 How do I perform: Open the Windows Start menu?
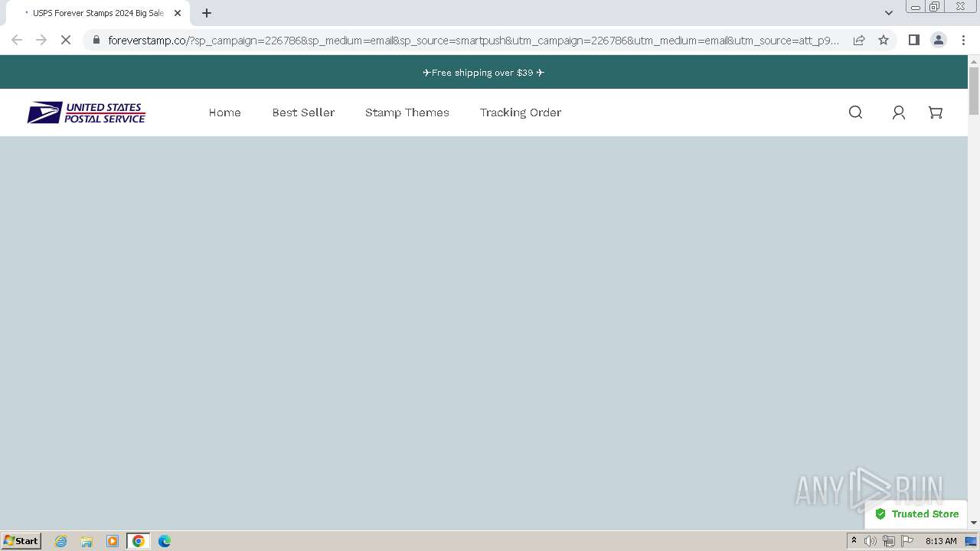click(x=21, y=541)
